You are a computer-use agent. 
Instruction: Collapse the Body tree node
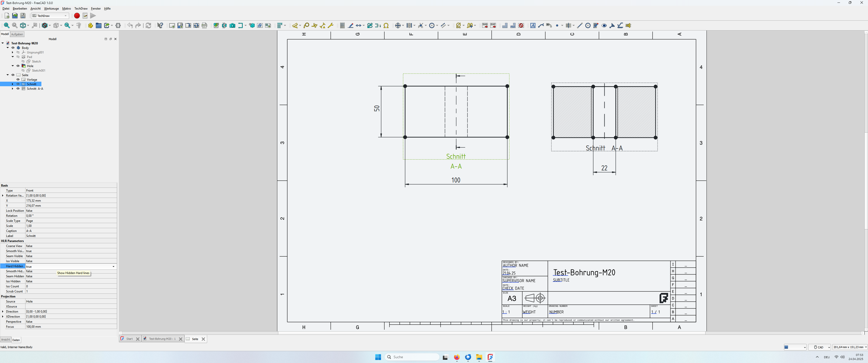pos(8,48)
